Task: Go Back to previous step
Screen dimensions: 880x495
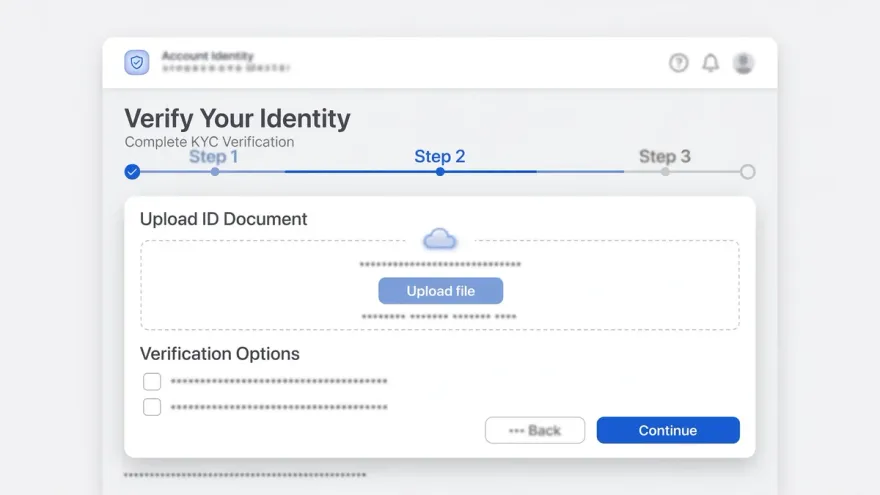Action: (x=535, y=430)
